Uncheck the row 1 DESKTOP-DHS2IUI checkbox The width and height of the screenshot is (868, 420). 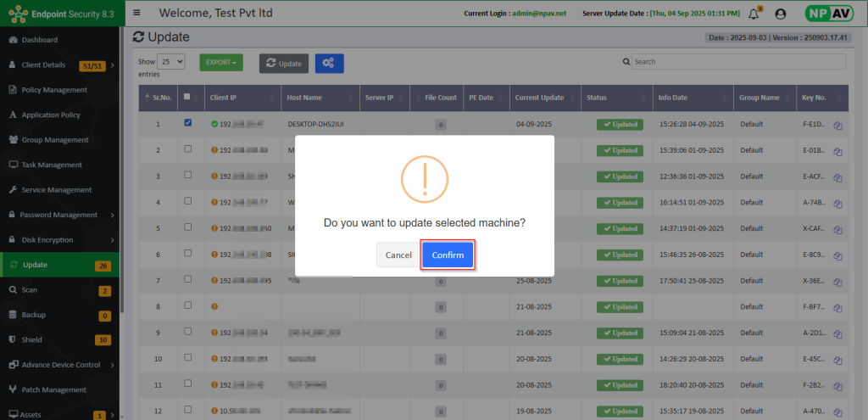187,123
